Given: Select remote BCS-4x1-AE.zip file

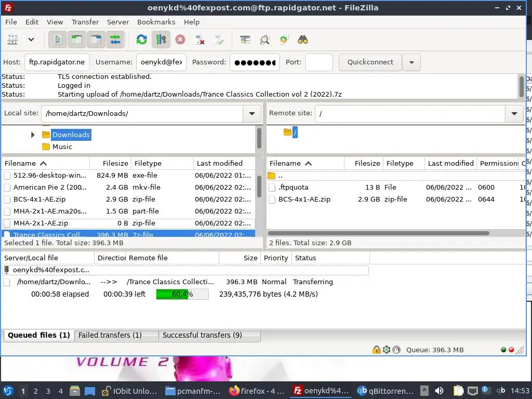Looking at the screenshot, I should point(396,199).
